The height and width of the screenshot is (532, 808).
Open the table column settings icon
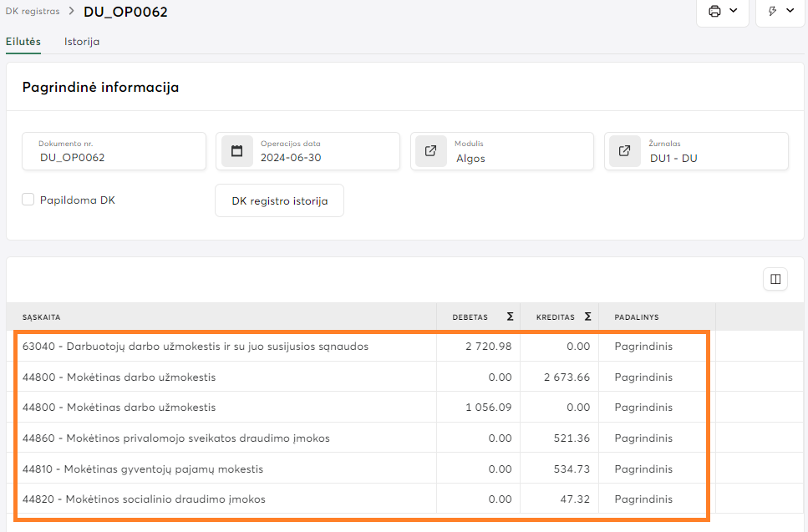point(775,279)
